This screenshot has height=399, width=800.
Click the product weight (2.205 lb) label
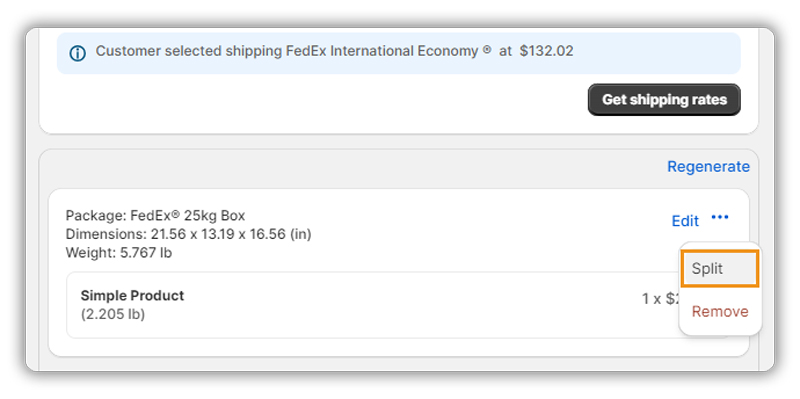(x=113, y=314)
